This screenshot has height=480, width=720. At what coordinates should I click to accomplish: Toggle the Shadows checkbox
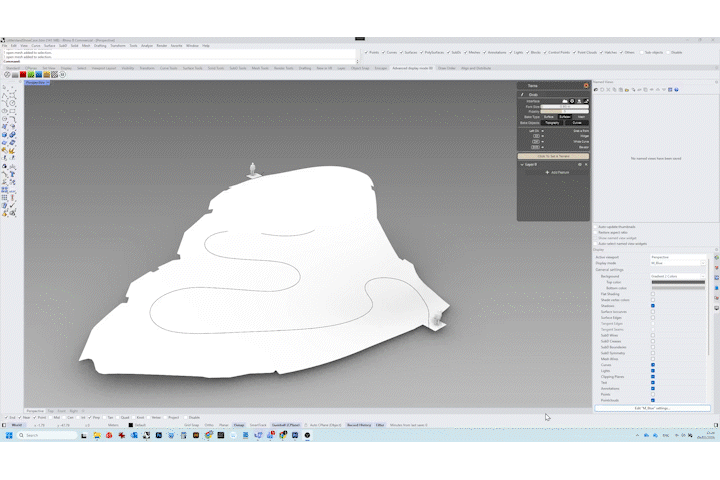652,306
